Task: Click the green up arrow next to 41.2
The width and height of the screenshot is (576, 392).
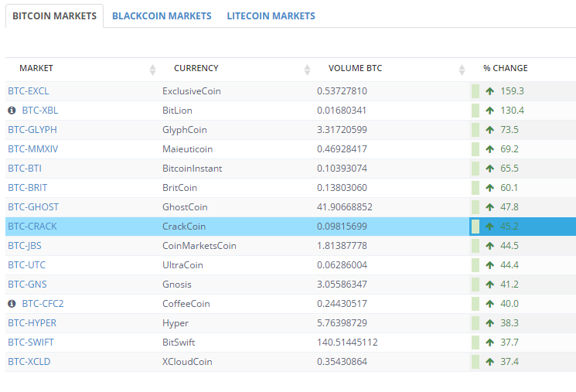Action: (489, 285)
